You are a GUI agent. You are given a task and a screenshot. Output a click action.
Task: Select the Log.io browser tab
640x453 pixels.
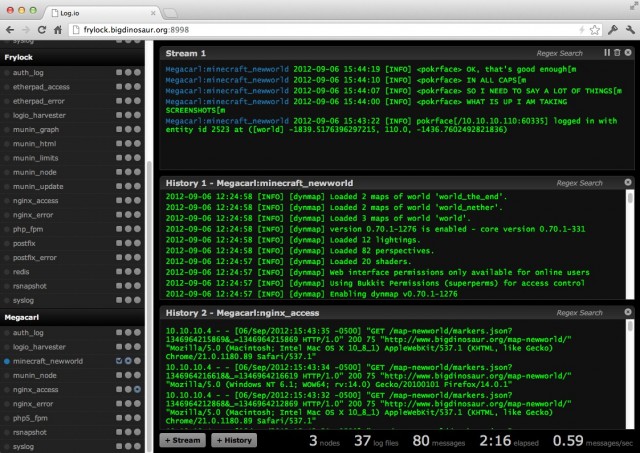click(x=102, y=13)
